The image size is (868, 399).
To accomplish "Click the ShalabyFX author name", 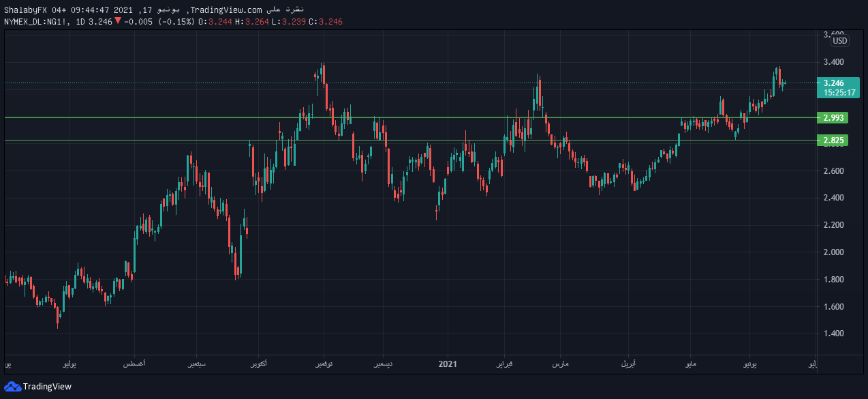I will click(x=25, y=10).
